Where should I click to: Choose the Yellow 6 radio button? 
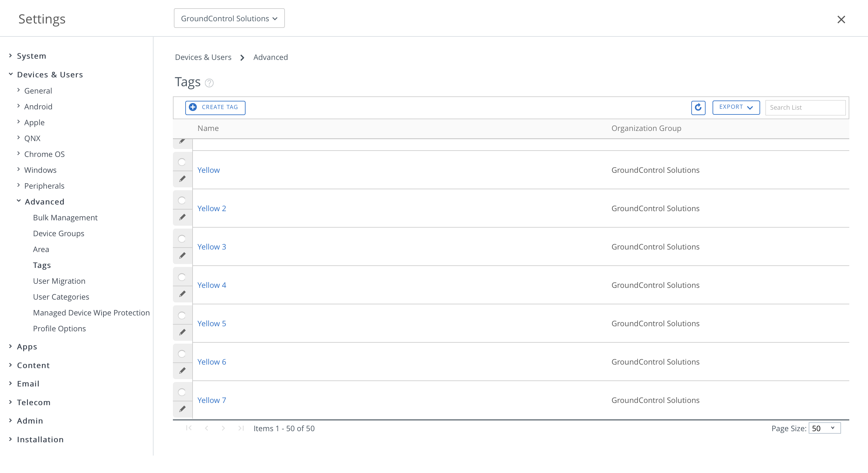[181, 354]
